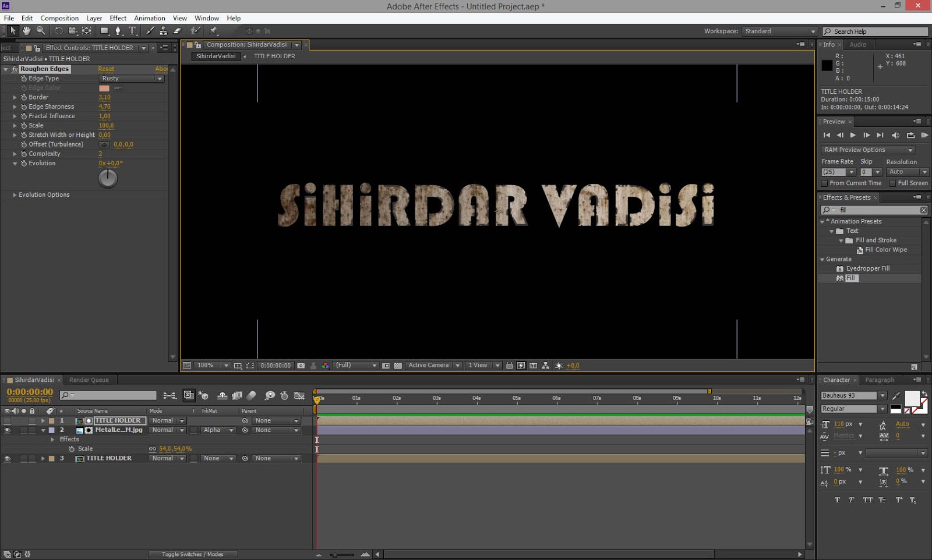This screenshot has width=932, height=560.
Task: Open Edge Type dropdown showing Rusty
Action: [131, 79]
